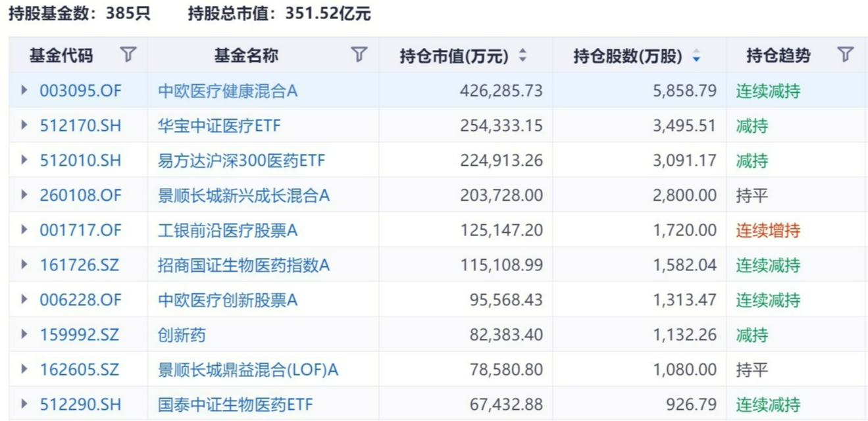Open fund 中欧医疗健康混合A
This screenshot has height=421, width=868.
click(x=228, y=91)
